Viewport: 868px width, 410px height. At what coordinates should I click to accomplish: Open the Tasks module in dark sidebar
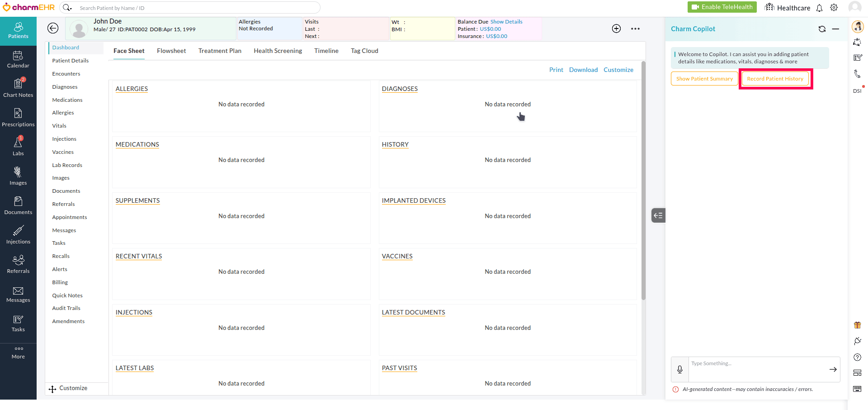18,324
